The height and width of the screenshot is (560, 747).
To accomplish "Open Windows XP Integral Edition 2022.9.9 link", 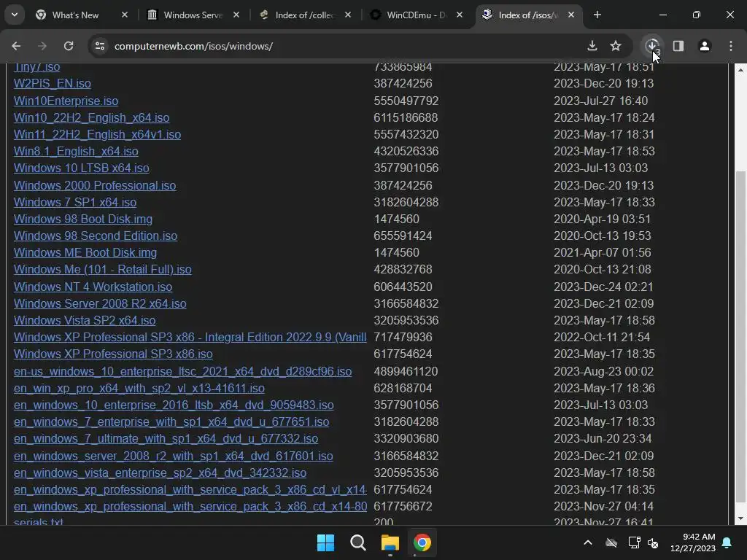I will coord(190,337).
